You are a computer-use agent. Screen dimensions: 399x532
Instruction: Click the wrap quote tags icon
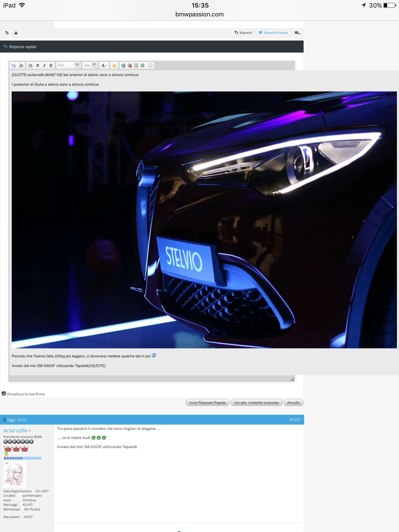click(150, 65)
